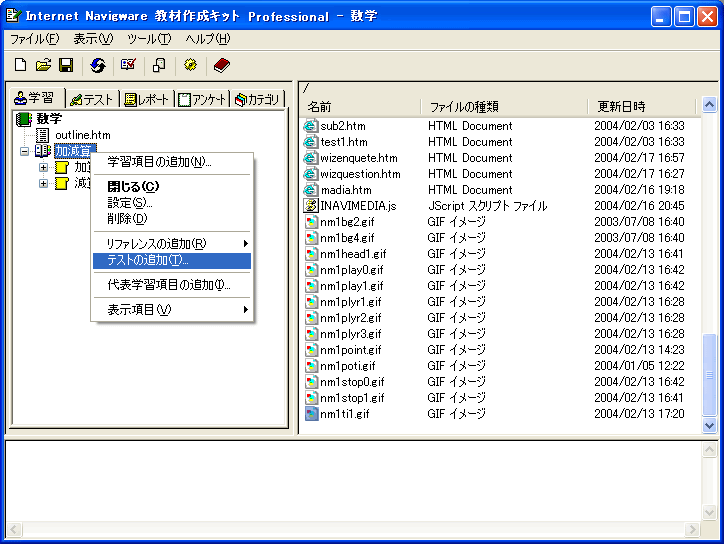724x544 pixels.
Task: Select the nm1plyr1.gif file name
Action: 350,302
